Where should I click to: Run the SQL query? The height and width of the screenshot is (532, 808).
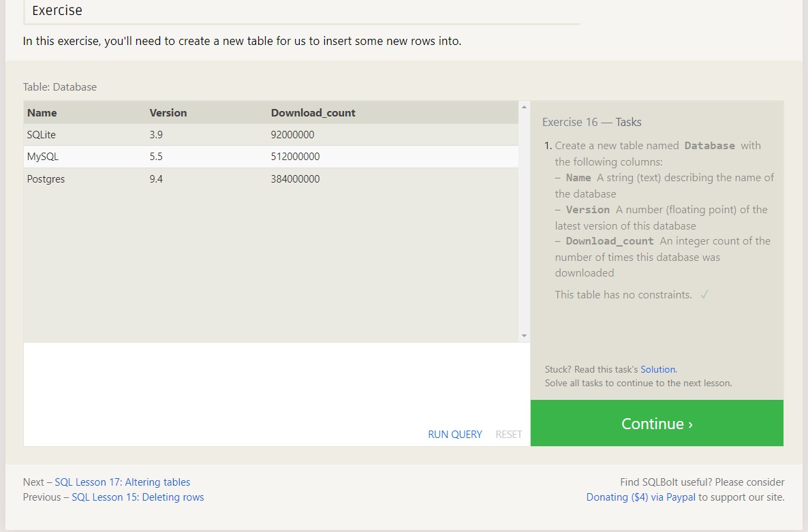[454, 434]
